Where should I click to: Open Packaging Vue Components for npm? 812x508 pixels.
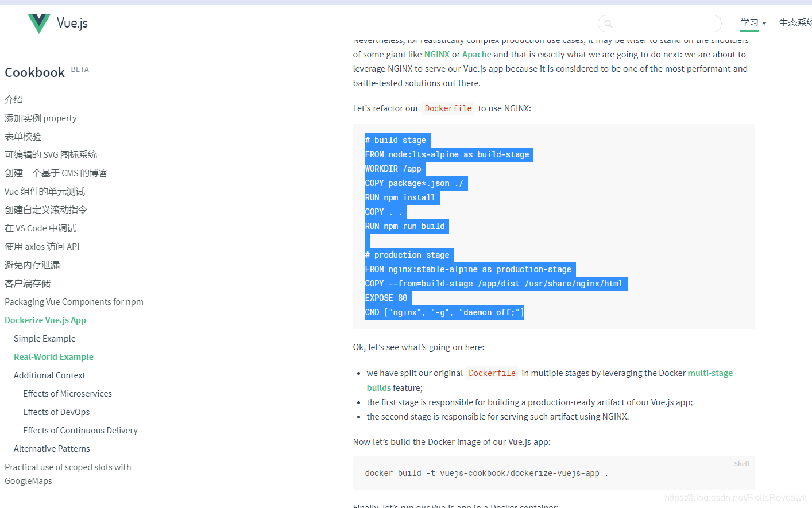pos(74,302)
